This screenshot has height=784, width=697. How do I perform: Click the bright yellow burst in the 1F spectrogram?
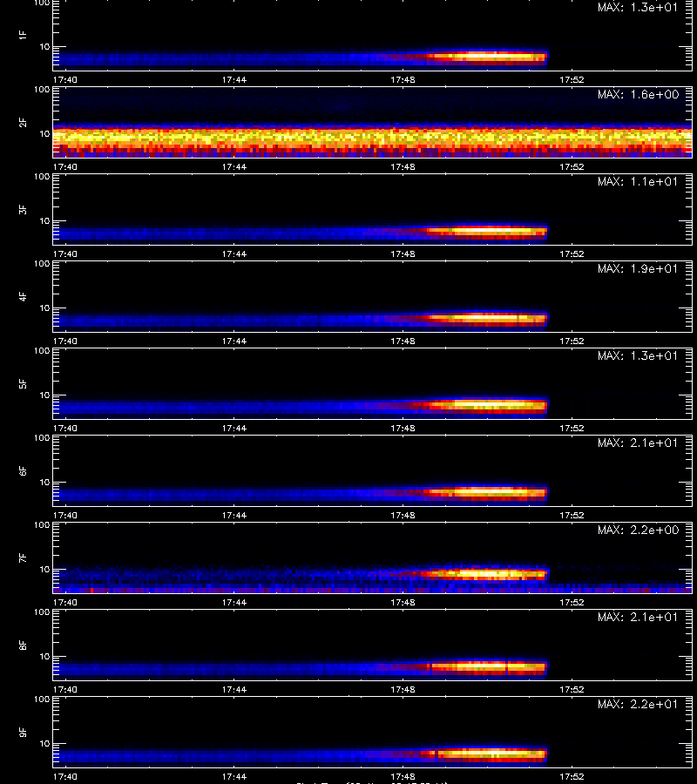[488, 57]
